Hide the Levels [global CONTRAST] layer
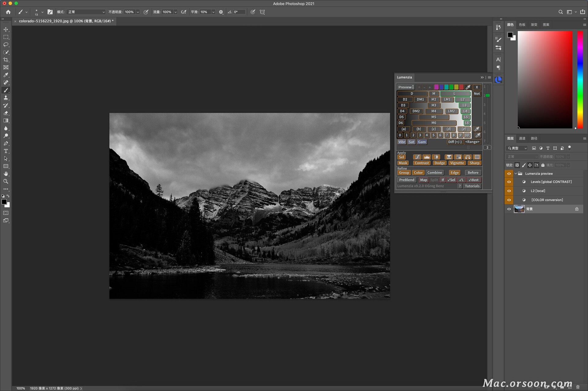This screenshot has width=588, height=391. [509, 182]
